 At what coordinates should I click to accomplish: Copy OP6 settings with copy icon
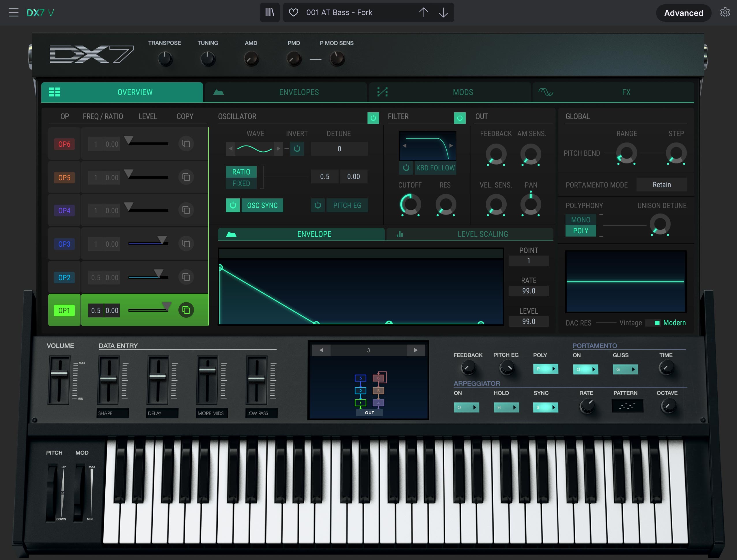click(x=186, y=144)
